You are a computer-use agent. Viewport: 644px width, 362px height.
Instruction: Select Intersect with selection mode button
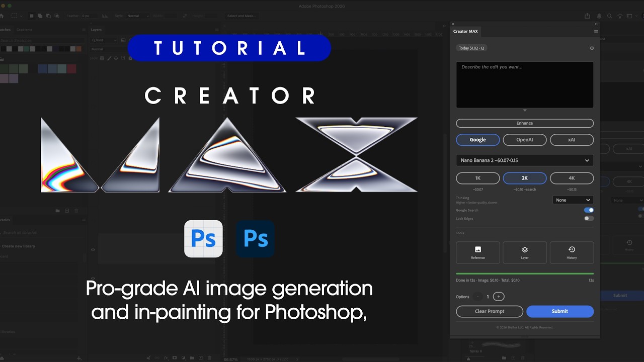point(57,16)
